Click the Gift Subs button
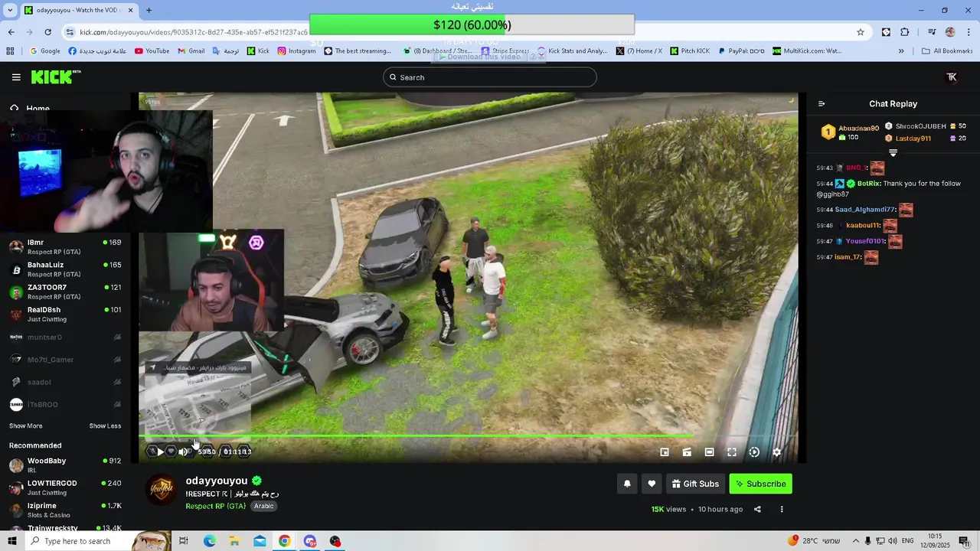This screenshot has width=980, height=551. (x=695, y=484)
